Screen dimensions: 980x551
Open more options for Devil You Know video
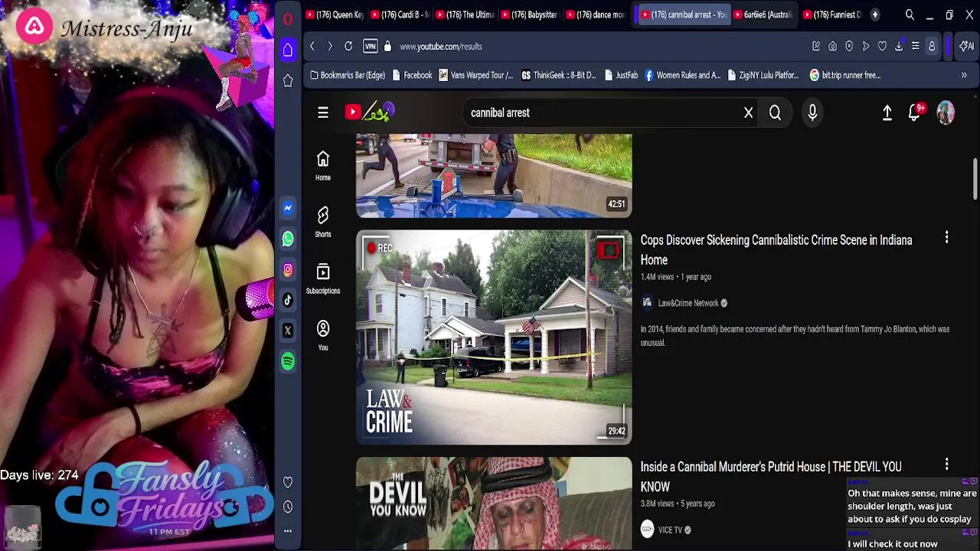pos(946,465)
